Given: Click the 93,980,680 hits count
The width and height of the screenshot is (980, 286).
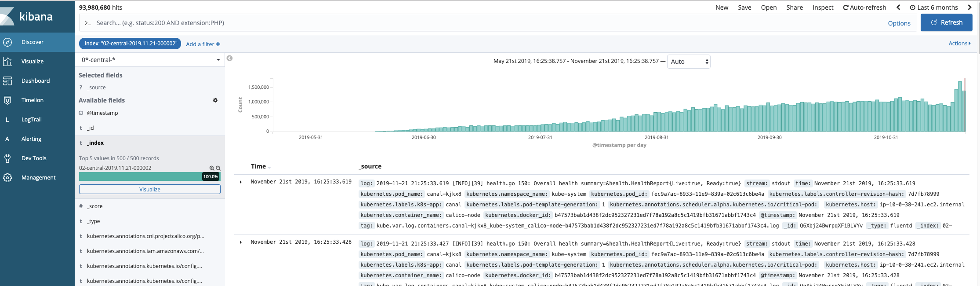Looking at the screenshot, I should tap(101, 7).
